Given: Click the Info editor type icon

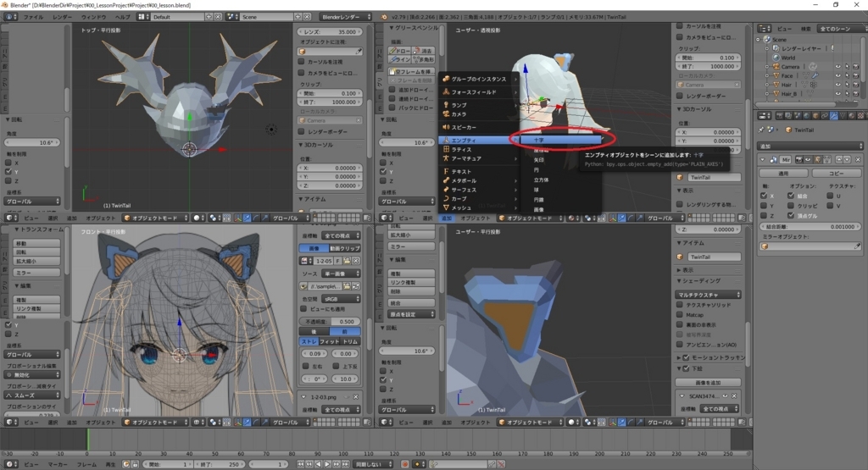Looking at the screenshot, I should (x=10, y=17).
